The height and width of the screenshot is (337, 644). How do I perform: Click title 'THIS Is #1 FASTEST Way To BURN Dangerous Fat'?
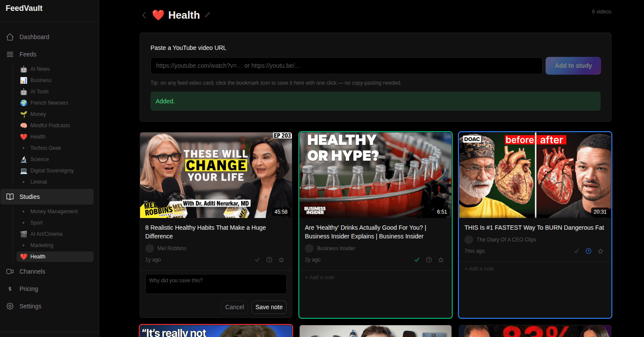(x=534, y=228)
